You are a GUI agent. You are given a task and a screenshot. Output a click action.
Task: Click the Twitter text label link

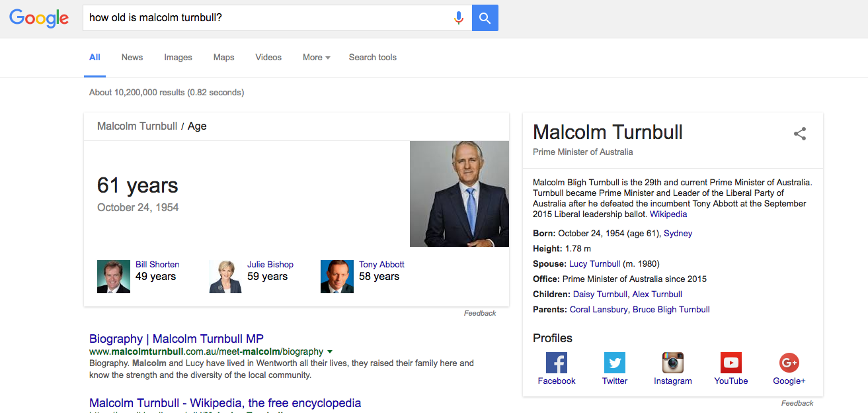pos(615,381)
